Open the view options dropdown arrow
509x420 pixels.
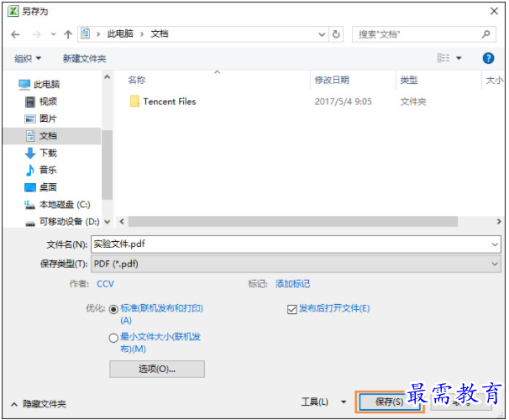pos(459,59)
